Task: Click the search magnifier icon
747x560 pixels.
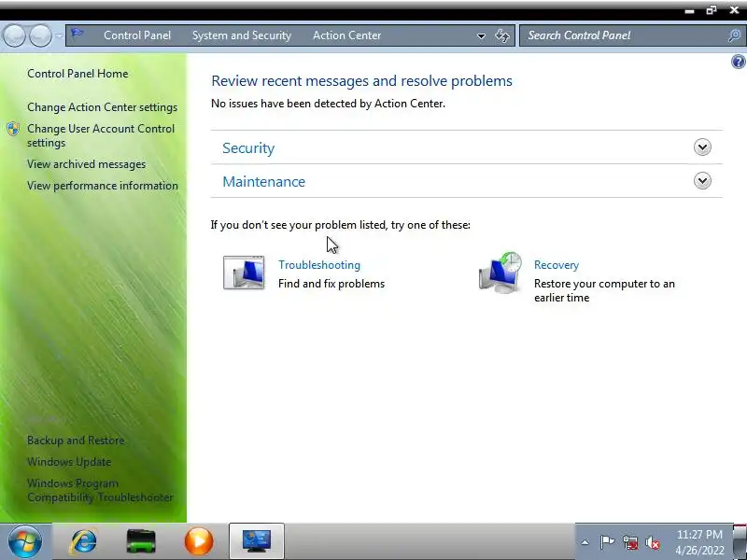Action: pos(734,35)
